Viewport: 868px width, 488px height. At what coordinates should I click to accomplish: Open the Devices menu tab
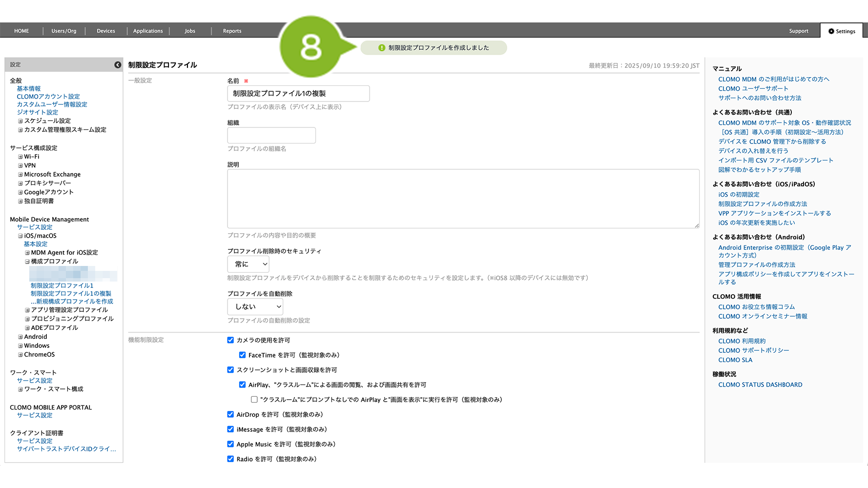pyautogui.click(x=106, y=31)
